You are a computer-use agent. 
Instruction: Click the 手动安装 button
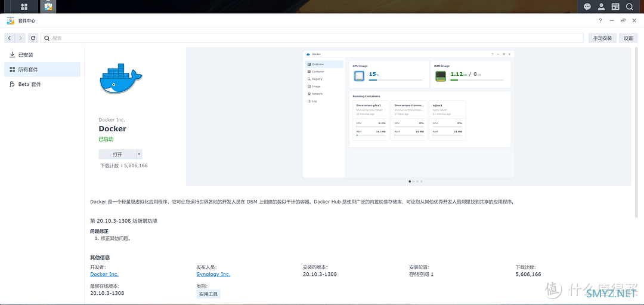(602, 38)
